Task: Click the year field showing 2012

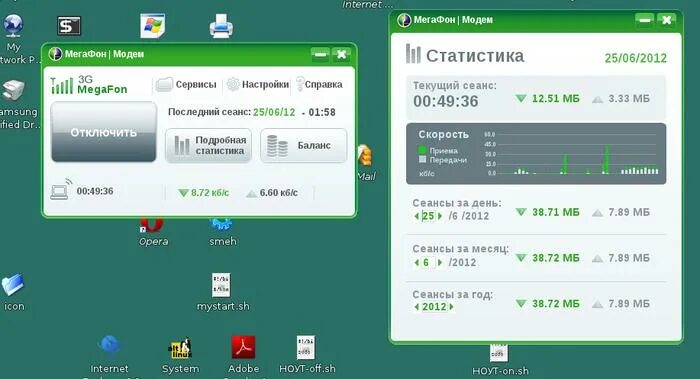Action: [x=434, y=307]
